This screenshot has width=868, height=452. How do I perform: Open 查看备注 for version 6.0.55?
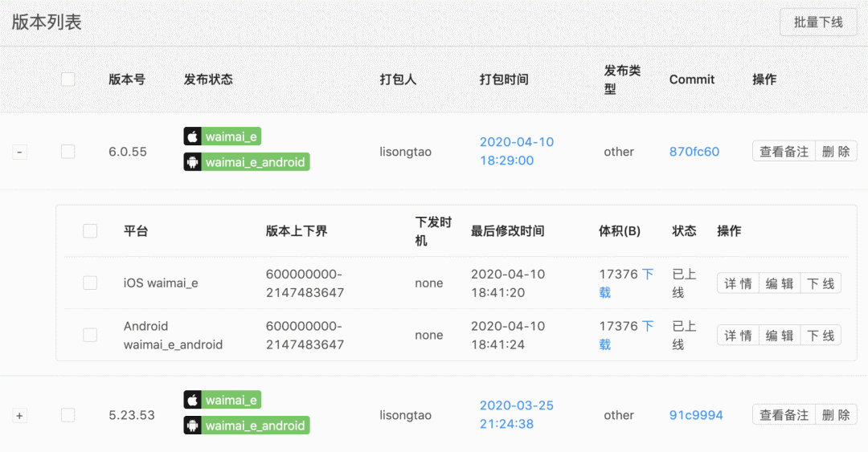(784, 152)
